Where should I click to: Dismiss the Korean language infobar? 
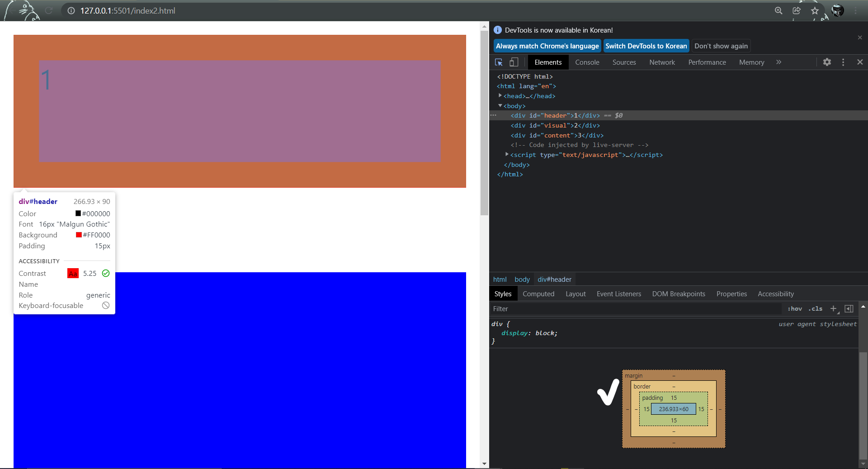coord(860,38)
